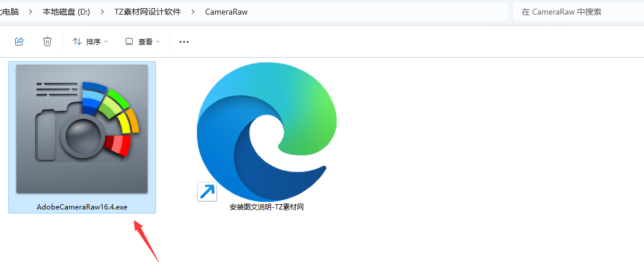Click the 安装图文说明-TZ素材网 file name
Image resolution: width=644 pixels, height=276 pixels.
(x=266, y=207)
